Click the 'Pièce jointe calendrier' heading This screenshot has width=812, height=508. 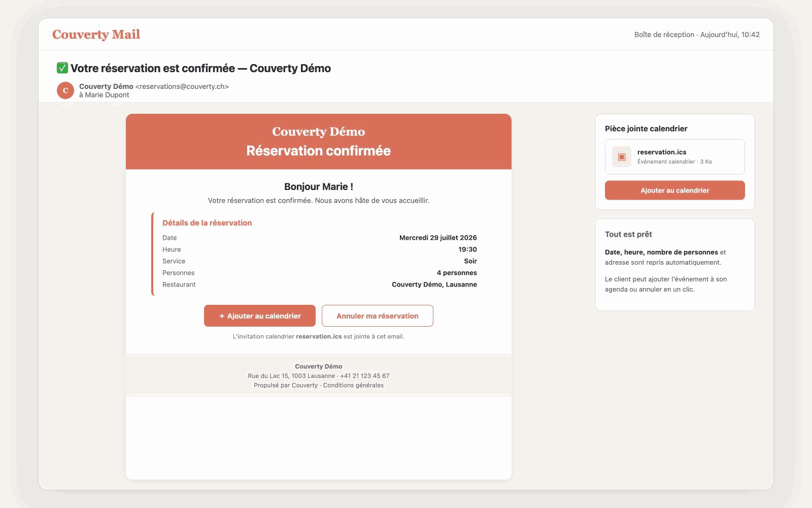(x=646, y=129)
